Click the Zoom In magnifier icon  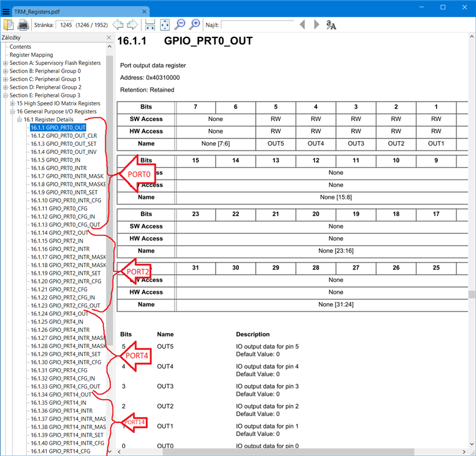195,25
